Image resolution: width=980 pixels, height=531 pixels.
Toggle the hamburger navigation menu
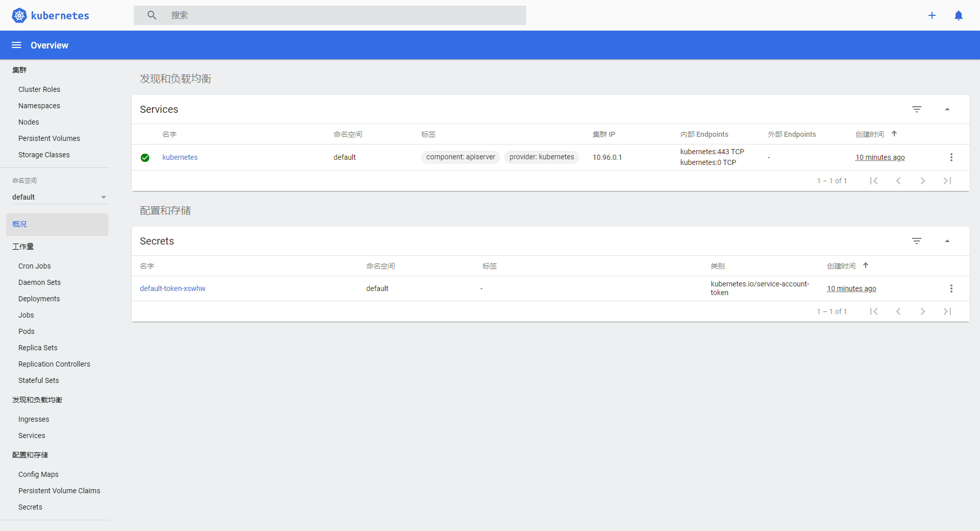pos(16,45)
